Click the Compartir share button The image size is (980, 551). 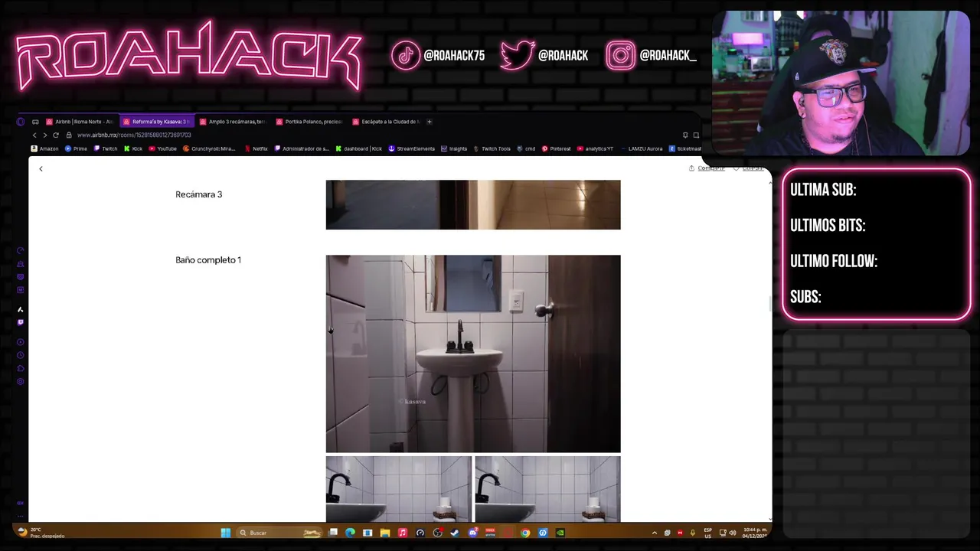707,168
